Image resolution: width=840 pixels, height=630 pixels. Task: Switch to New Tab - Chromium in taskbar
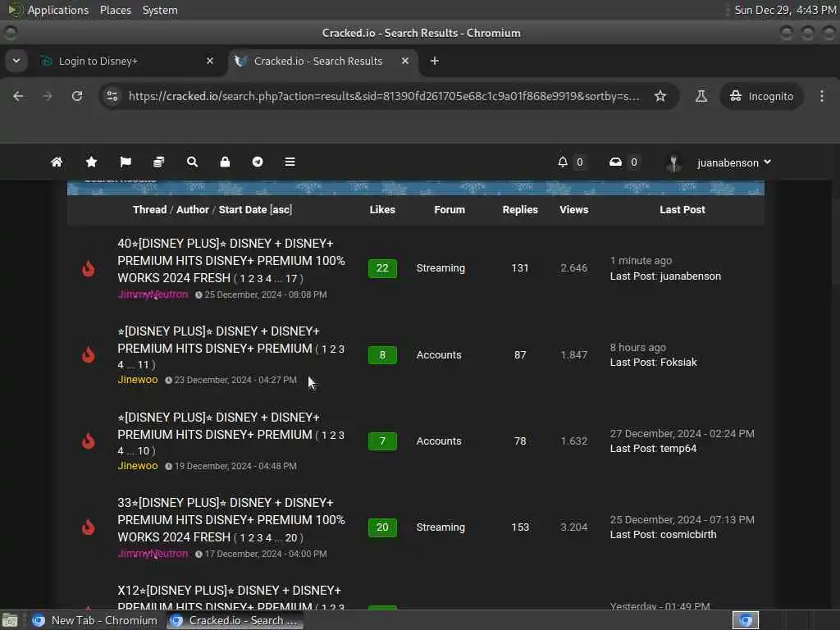[x=94, y=621]
